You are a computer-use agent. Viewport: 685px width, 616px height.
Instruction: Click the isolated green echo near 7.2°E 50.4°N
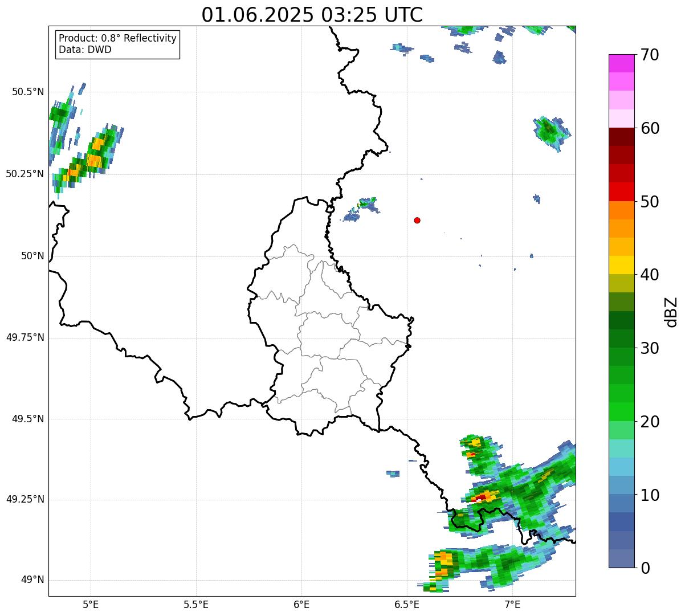click(551, 133)
